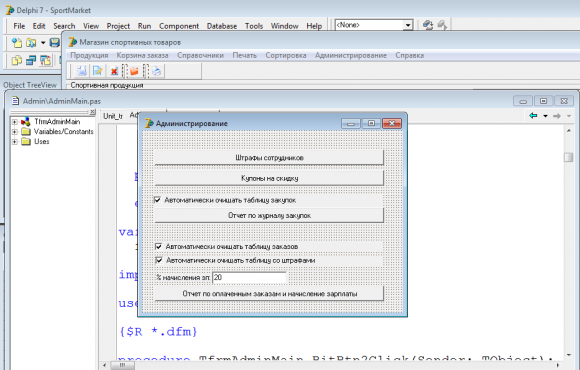
Task: Click the View Form icon
Action: tap(31, 60)
